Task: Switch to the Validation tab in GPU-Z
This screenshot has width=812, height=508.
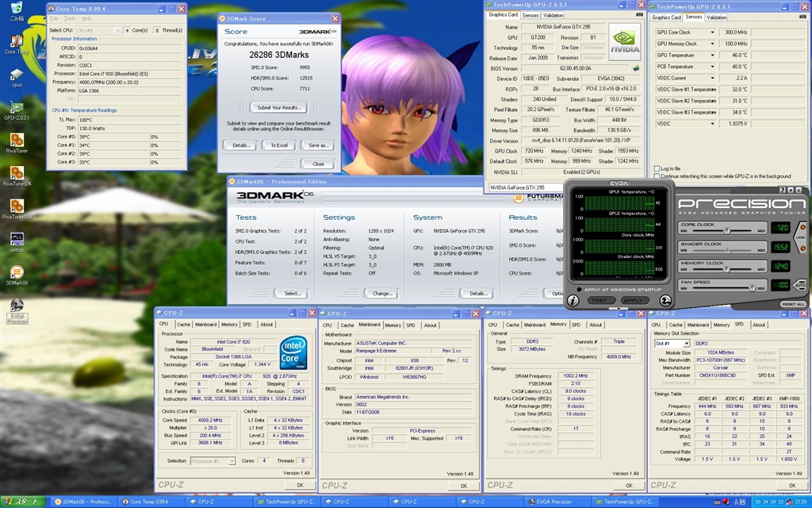Action: [x=553, y=15]
